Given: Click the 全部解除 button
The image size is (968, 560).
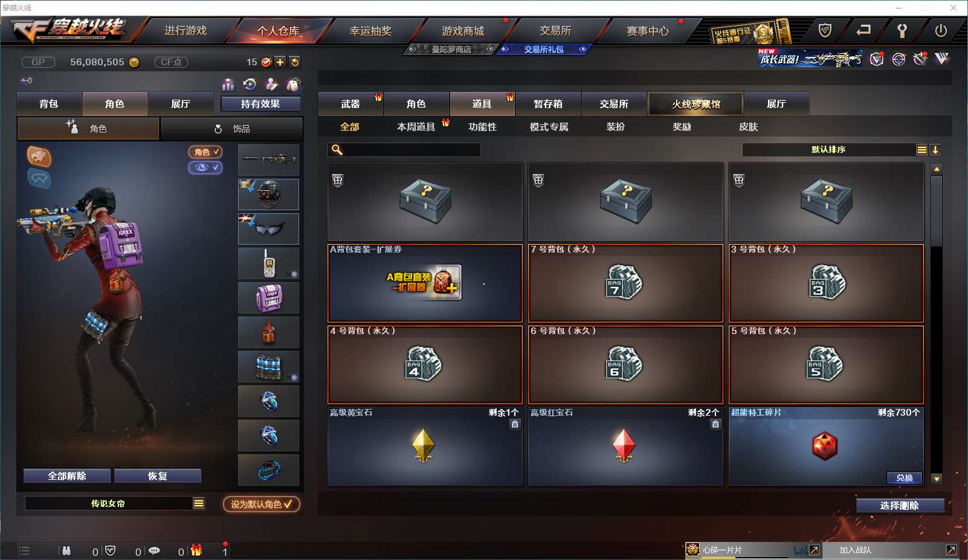Looking at the screenshot, I should [x=67, y=476].
